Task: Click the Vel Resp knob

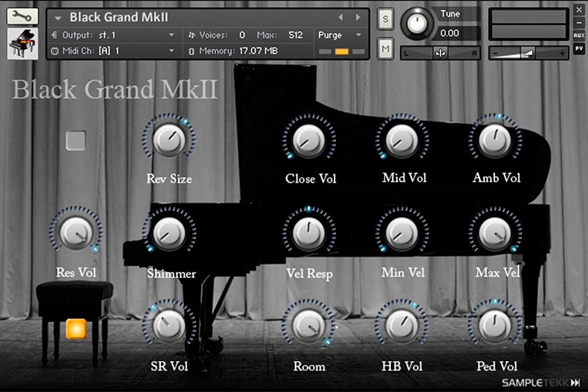Action: [309, 233]
